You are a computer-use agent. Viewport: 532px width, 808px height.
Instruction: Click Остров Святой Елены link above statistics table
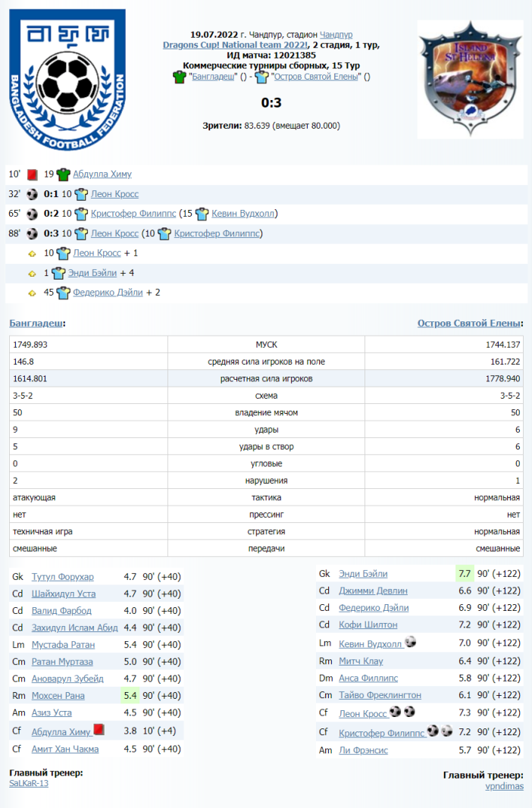(x=469, y=323)
